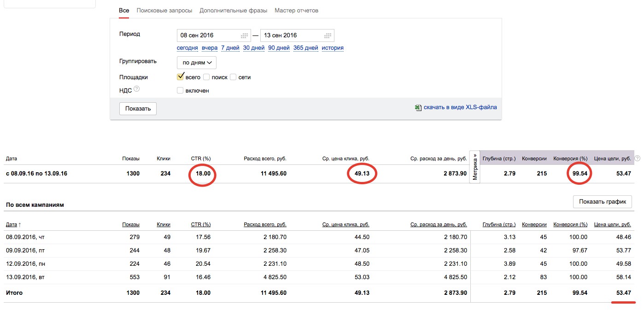Open the 'по дням' grouping dropdown
The image size is (644, 316).
[x=197, y=63]
